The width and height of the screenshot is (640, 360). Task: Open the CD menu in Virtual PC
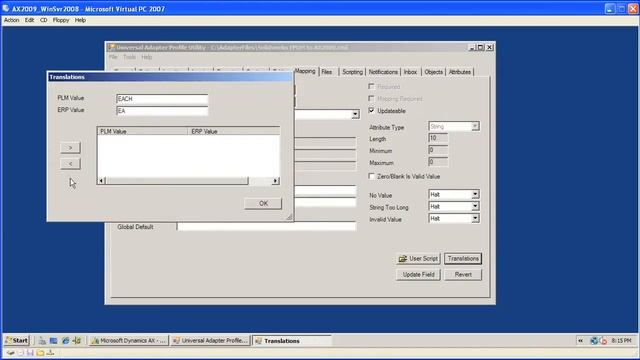coord(44,20)
